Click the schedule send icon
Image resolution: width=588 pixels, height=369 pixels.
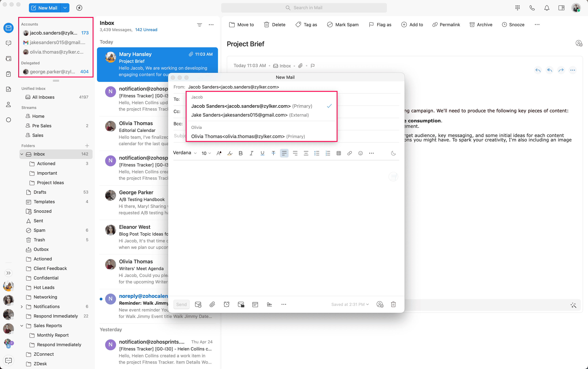coord(198,304)
